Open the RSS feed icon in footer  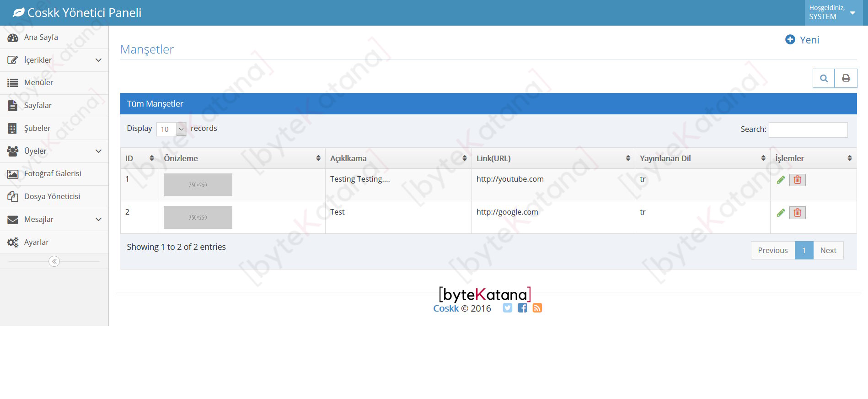pyautogui.click(x=537, y=308)
